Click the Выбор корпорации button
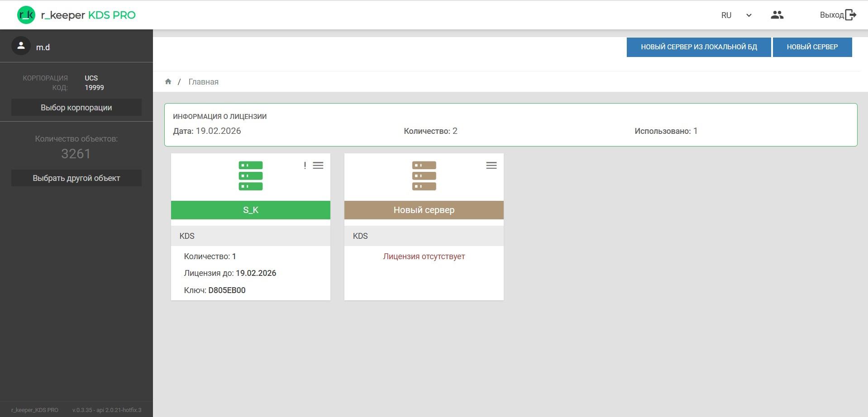 click(x=76, y=108)
